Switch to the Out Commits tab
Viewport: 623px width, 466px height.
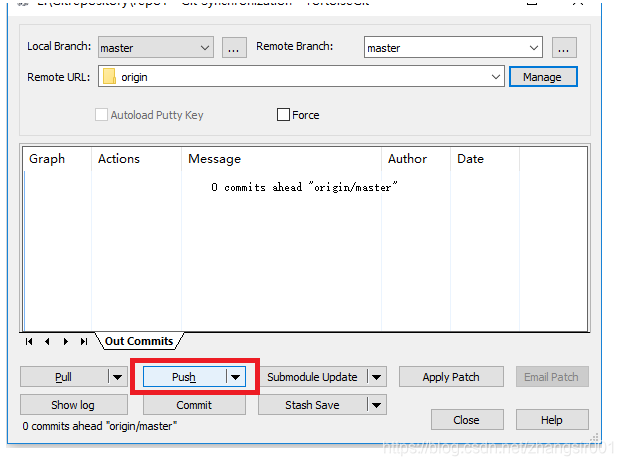139,341
